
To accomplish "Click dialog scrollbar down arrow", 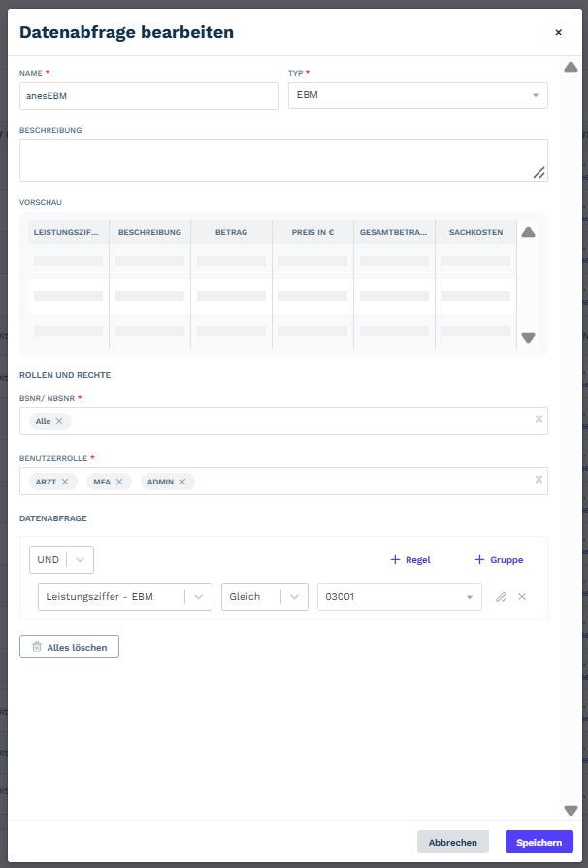I will click(571, 811).
